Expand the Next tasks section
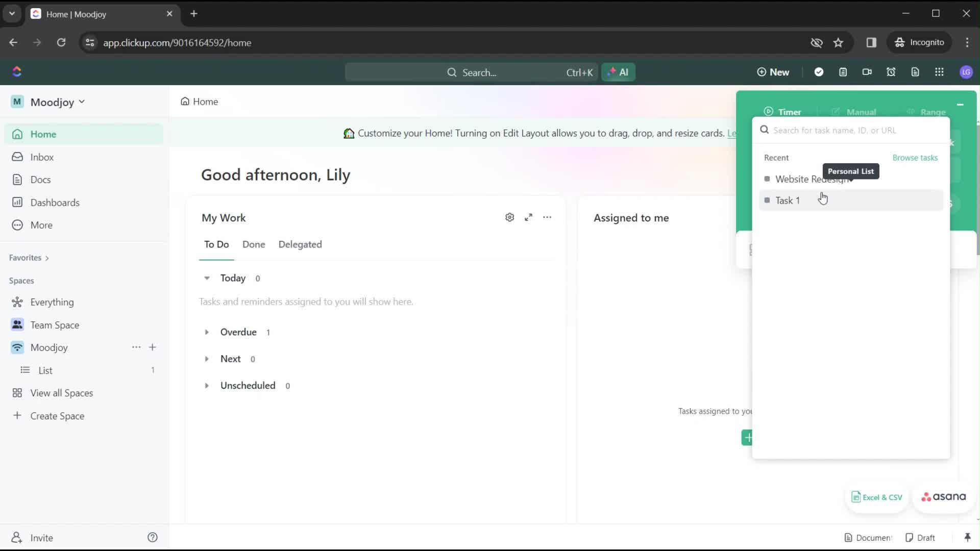Viewport: 980px width, 551px height. tap(207, 359)
